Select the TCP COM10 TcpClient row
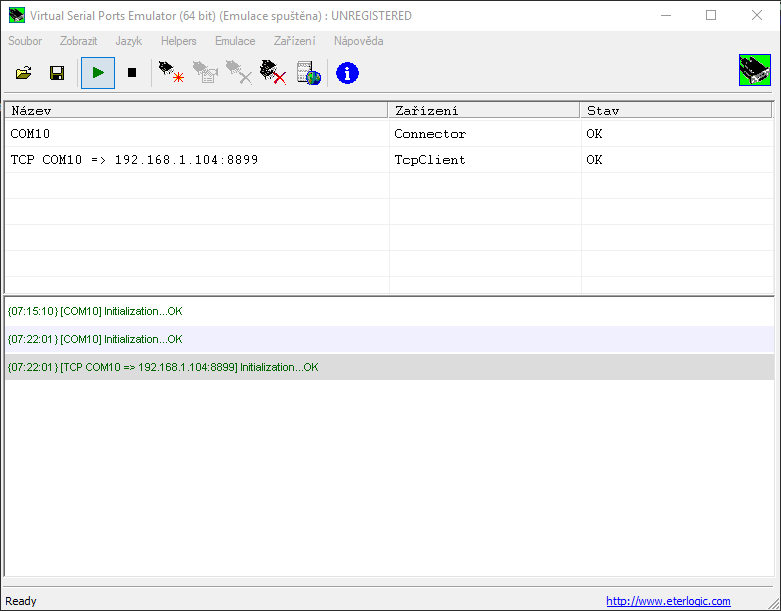The width and height of the screenshot is (781, 611). [196, 160]
